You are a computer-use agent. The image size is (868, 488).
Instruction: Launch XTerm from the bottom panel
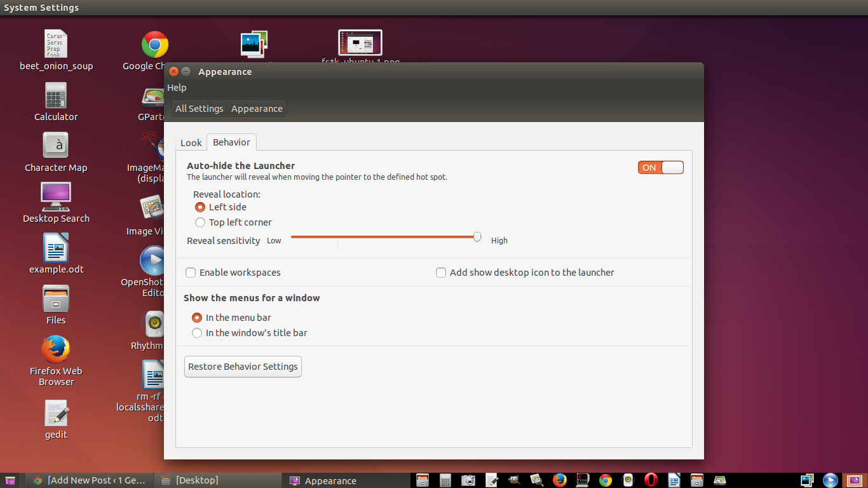click(583, 480)
